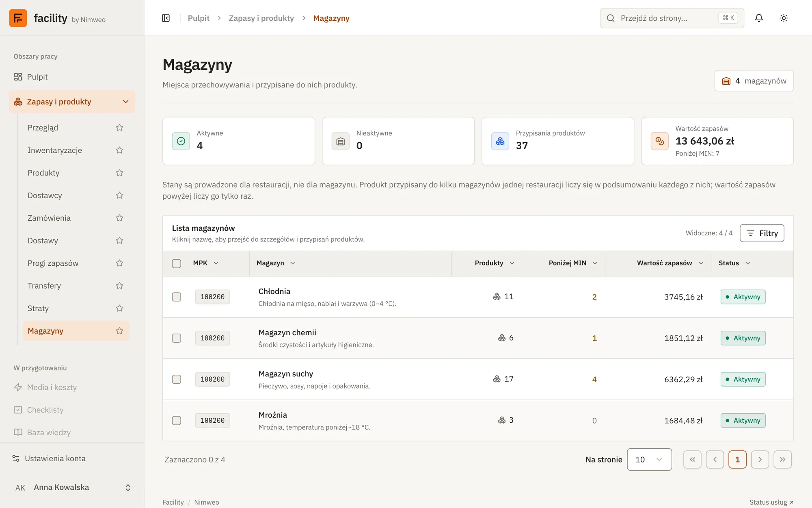
Task: Click the facility logo icon
Action: click(x=18, y=18)
